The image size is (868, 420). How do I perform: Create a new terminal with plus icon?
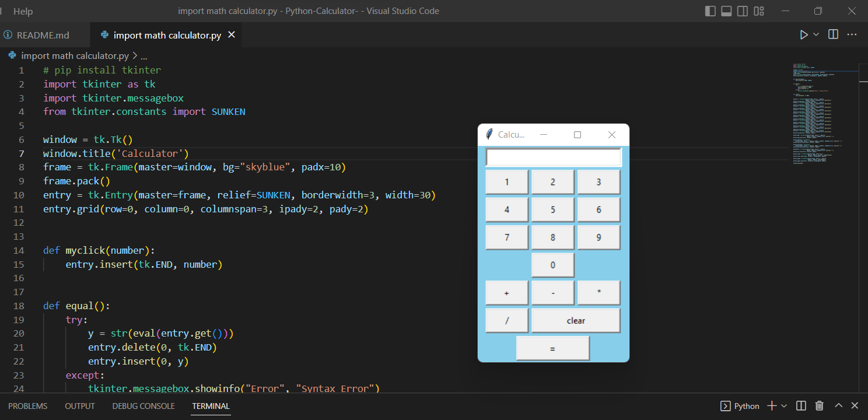[772, 406]
